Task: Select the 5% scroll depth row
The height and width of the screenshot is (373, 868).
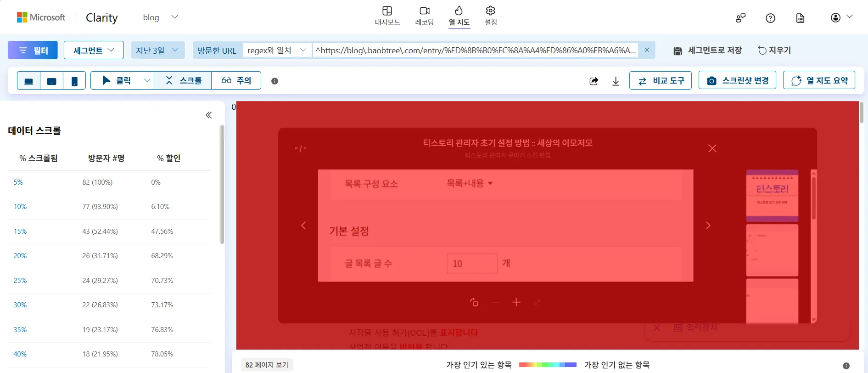Action: pyautogui.click(x=109, y=182)
